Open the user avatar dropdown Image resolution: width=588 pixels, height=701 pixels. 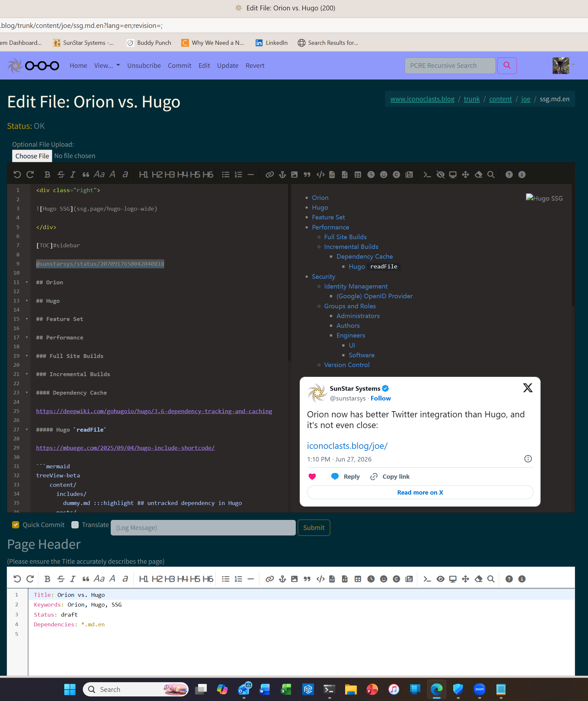pyautogui.click(x=563, y=66)
